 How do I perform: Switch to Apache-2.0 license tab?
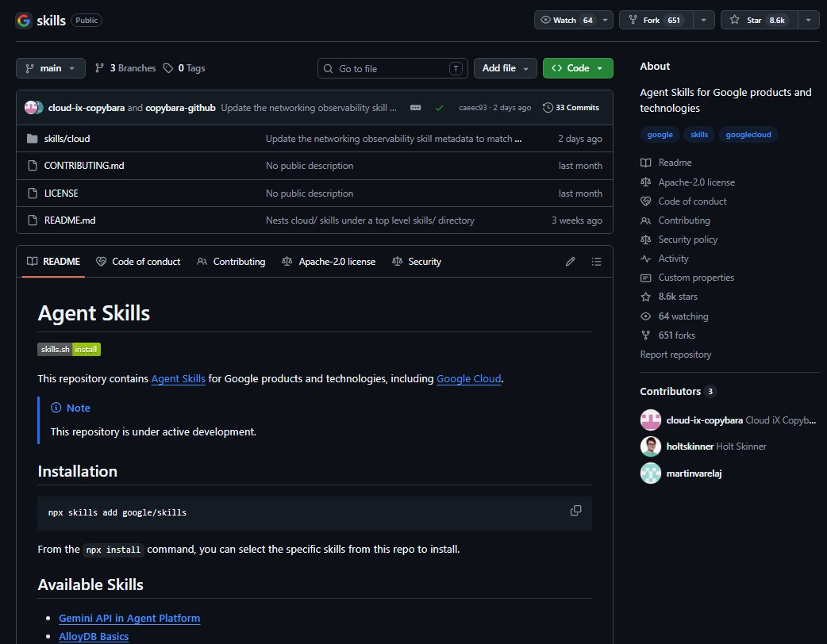329,262
